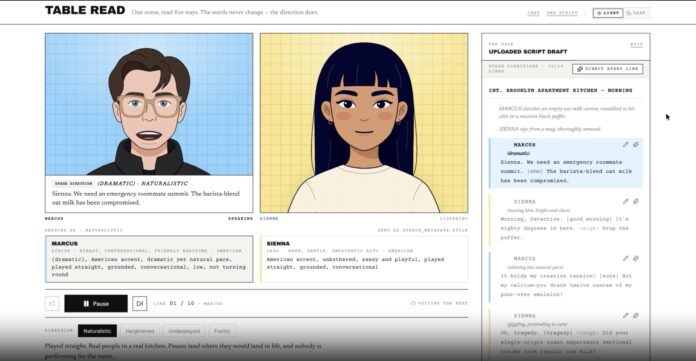Choose the Frantic direction

coord(222,331)
